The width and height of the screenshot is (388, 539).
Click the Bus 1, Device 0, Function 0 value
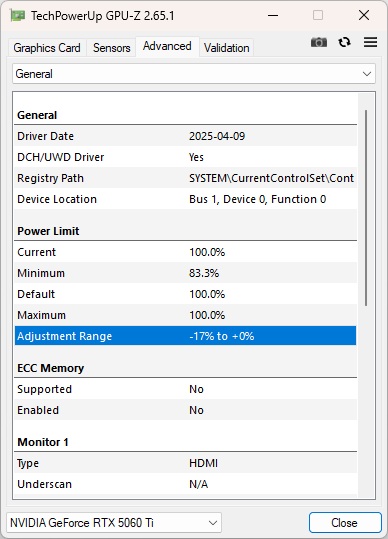257,199
